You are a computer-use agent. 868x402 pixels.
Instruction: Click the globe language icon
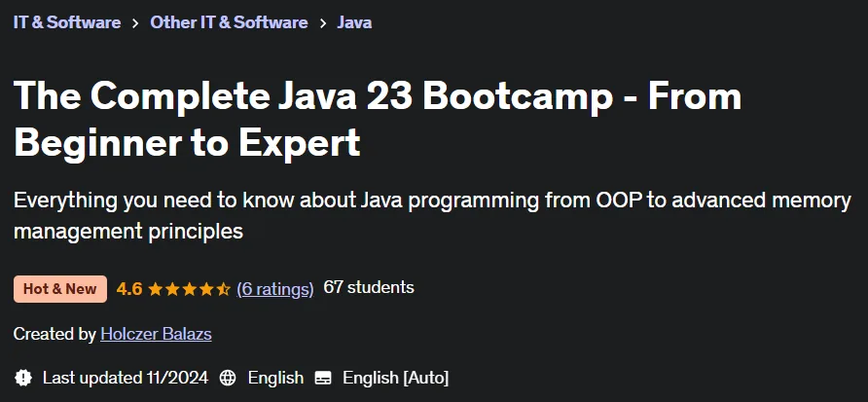[x=228, y=378]
